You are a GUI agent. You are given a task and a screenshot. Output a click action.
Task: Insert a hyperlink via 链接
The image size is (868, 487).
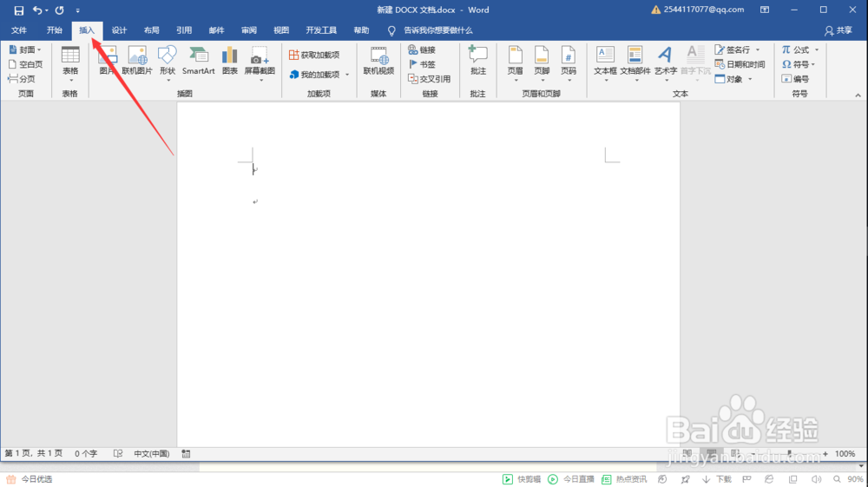click(422, 49)
